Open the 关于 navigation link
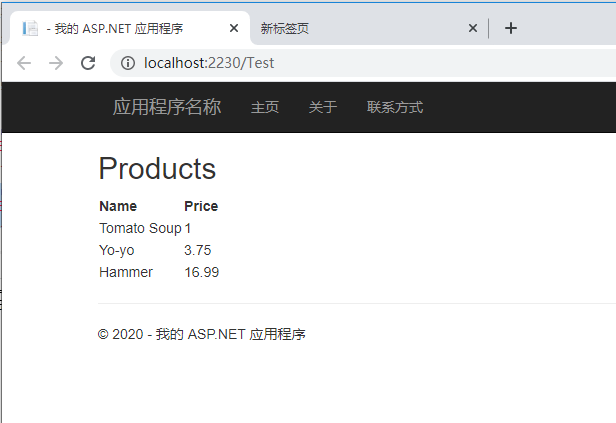The width and height of the screenshot is (616, 423). [323, 107]
